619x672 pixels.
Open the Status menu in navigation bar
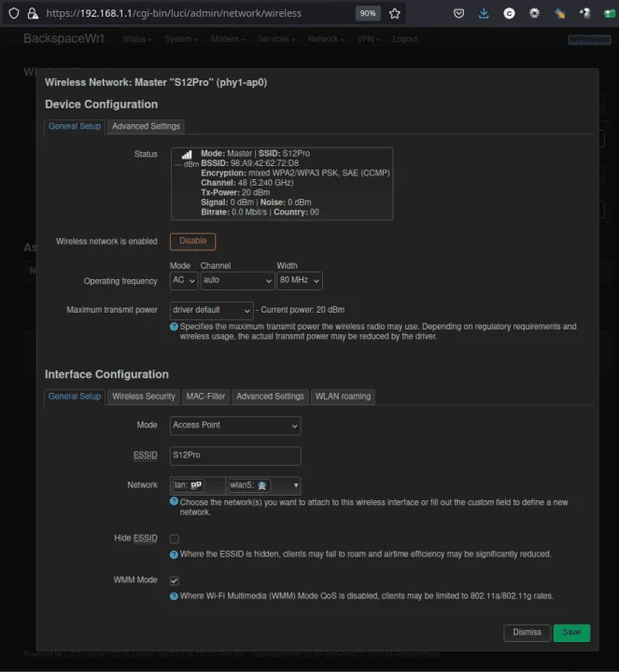coord(137,39)
